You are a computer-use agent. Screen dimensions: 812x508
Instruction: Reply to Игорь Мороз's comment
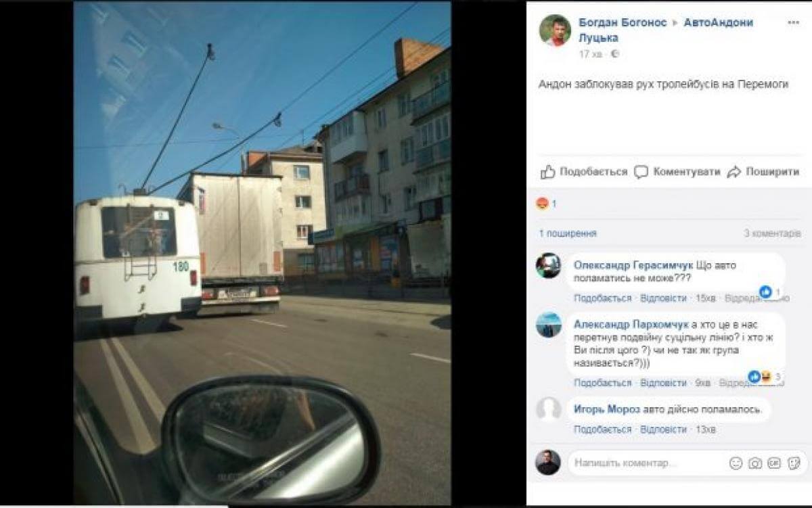coord(663,430)
